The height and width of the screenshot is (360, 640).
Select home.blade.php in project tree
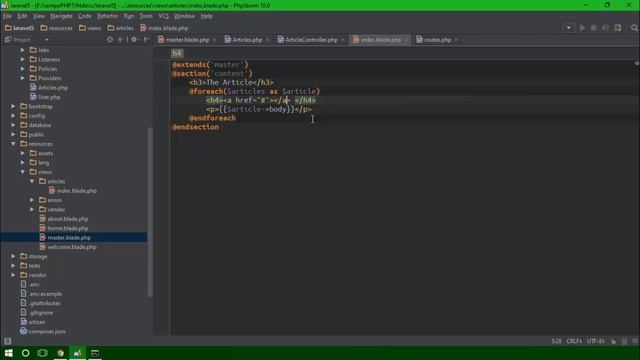pyautogui.click(x=64, y=229)
